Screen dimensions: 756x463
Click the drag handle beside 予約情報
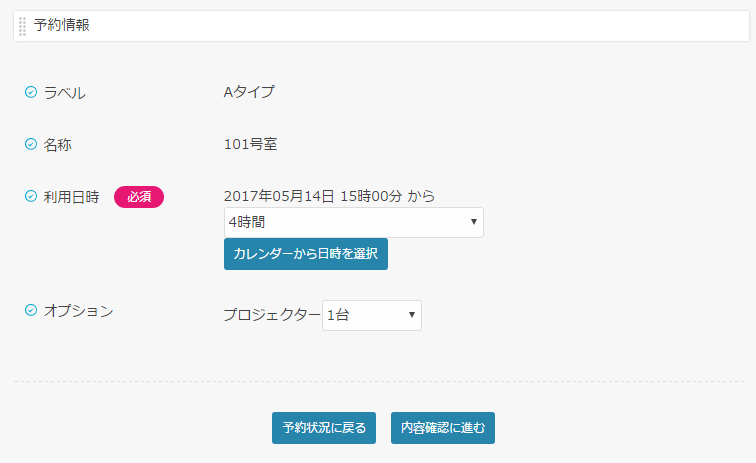point(22,26)
